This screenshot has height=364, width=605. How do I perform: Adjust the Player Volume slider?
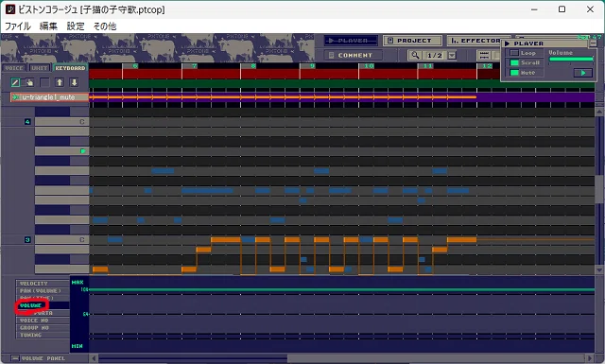pyautogui.click(x=571, y=59)
